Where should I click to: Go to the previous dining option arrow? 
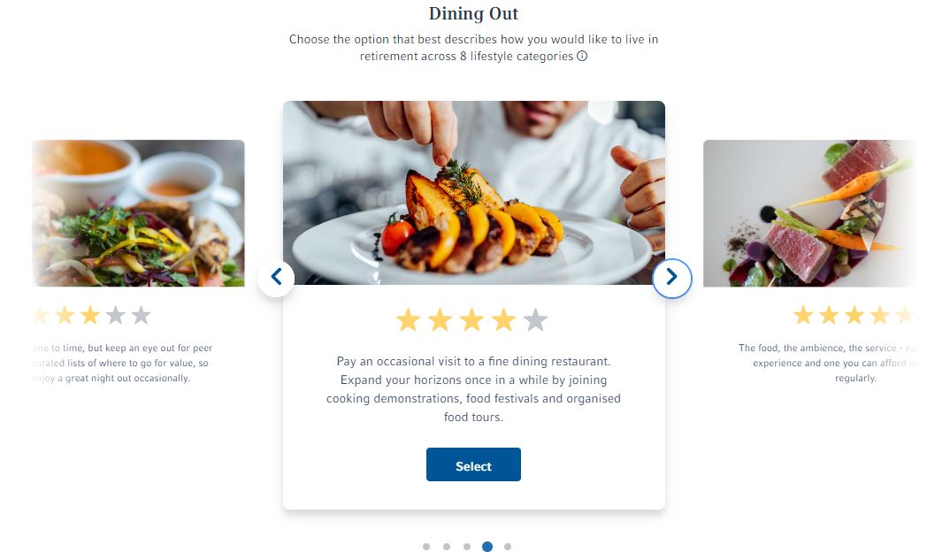[276, 278]
